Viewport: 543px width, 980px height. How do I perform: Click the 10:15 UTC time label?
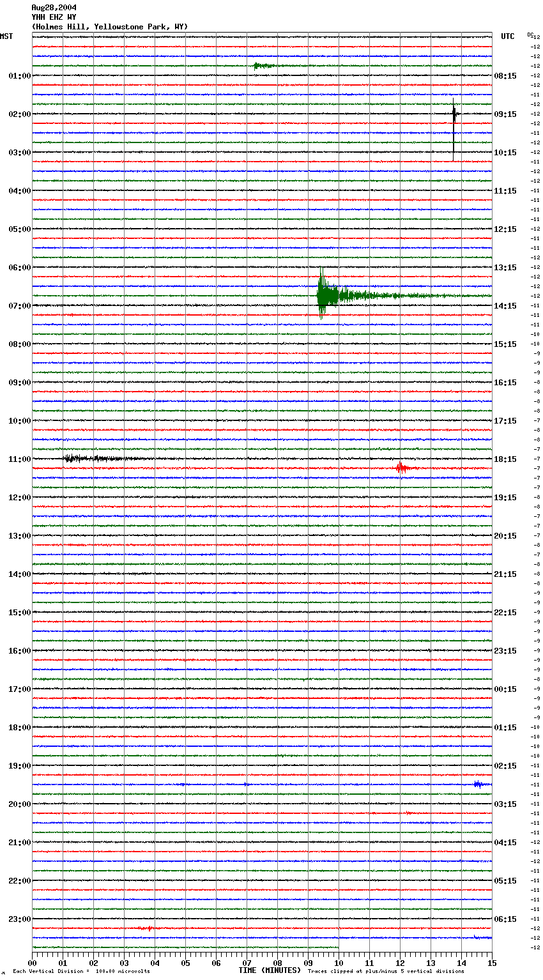coord(505,153)
